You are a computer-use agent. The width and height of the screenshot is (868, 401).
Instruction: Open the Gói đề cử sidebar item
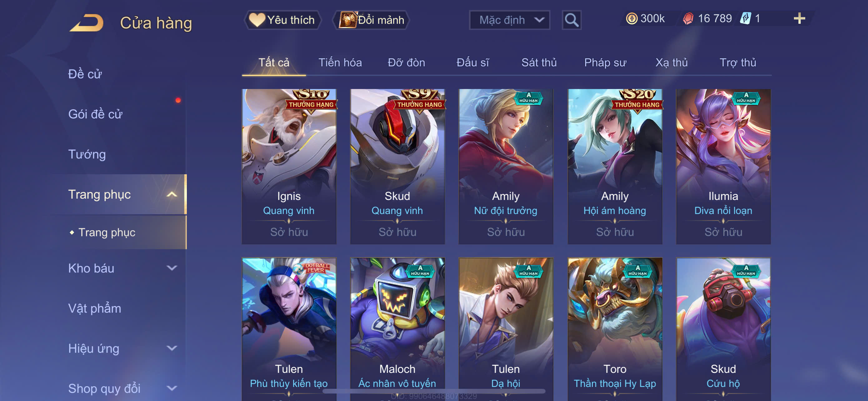click(95, 114)
